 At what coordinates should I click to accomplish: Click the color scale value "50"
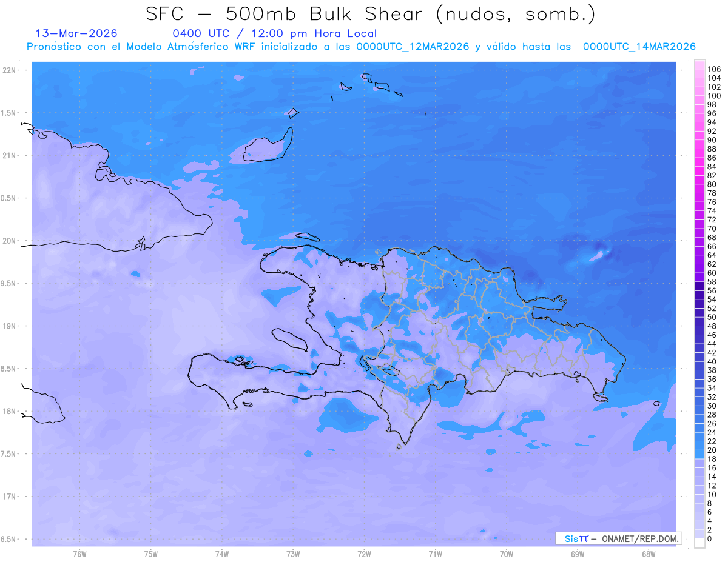coord(712,317)
